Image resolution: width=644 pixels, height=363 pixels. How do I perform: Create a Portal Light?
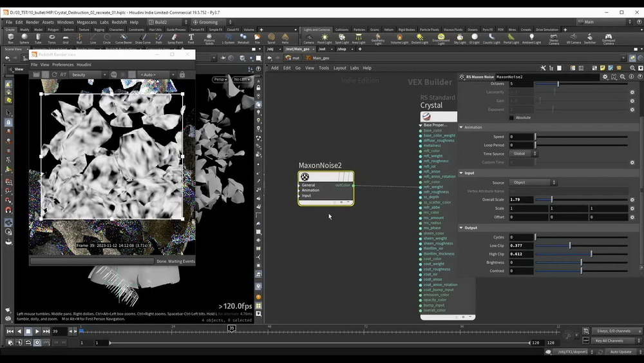[511, 39]
